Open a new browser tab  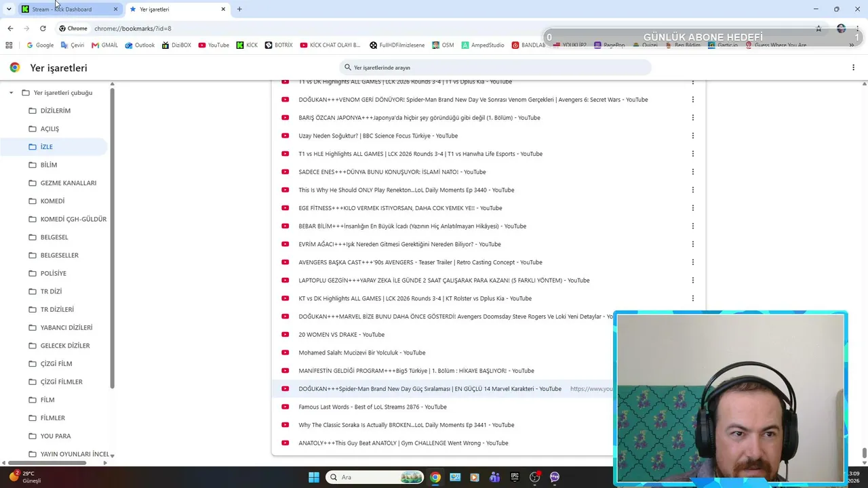[x=239, y=9]
